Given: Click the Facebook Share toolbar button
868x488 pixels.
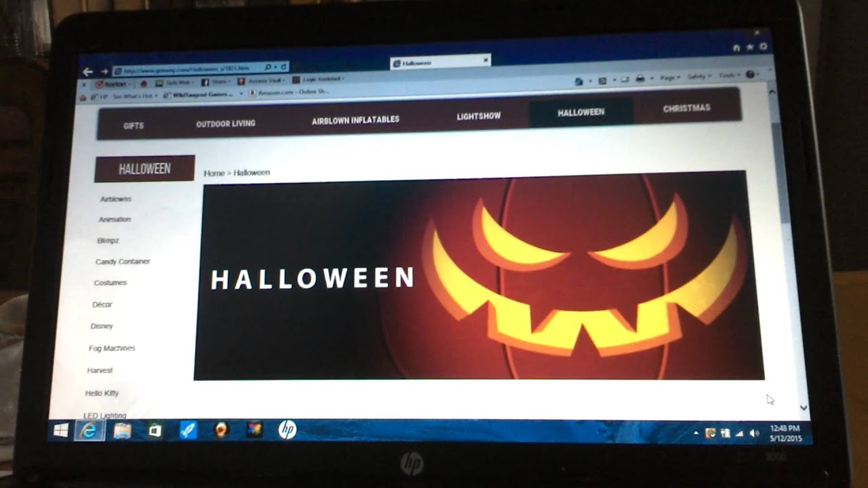Looking at the screenshot, I should (x=216, y=82).
